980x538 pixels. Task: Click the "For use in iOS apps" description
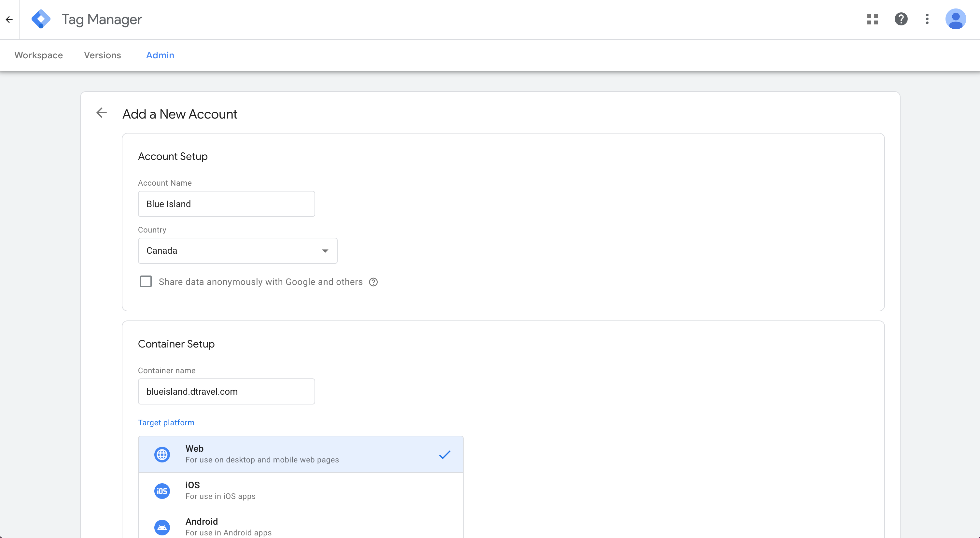click(x=220, y=497)
